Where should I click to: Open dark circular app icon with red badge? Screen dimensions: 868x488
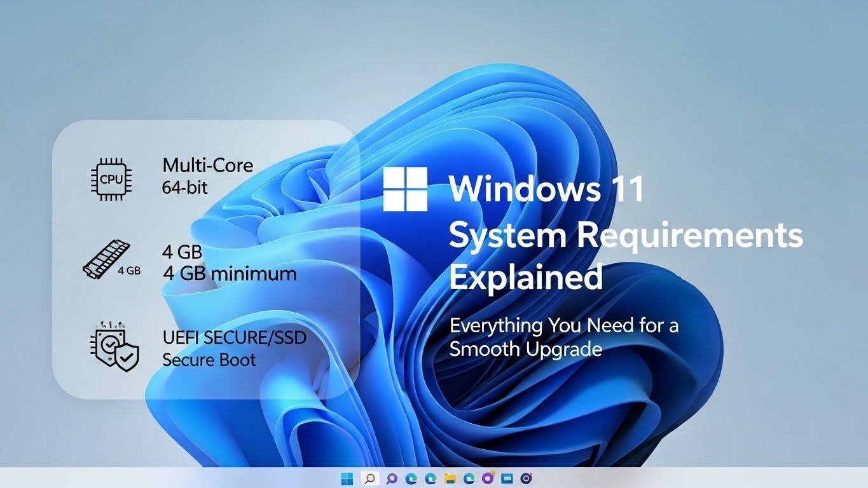(x=526, y=478)
